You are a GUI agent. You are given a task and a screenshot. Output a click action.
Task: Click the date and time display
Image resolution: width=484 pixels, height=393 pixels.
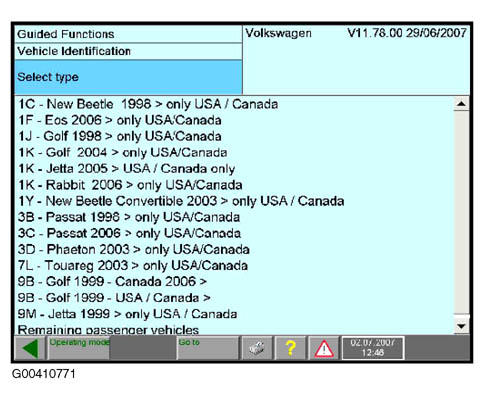(x=373, y=348)
